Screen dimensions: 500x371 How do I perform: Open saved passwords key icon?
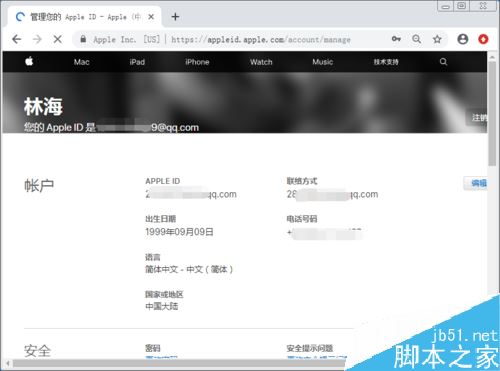[x=396, y=39]
